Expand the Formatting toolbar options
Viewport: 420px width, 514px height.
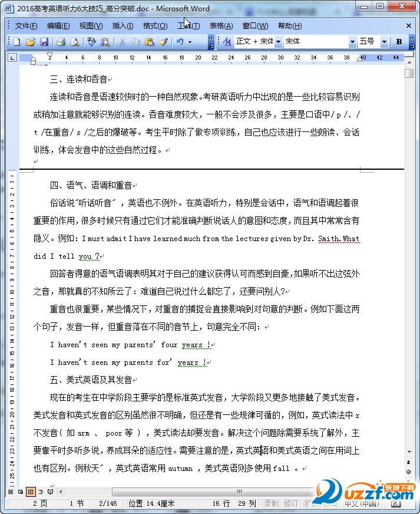(412, 42)
